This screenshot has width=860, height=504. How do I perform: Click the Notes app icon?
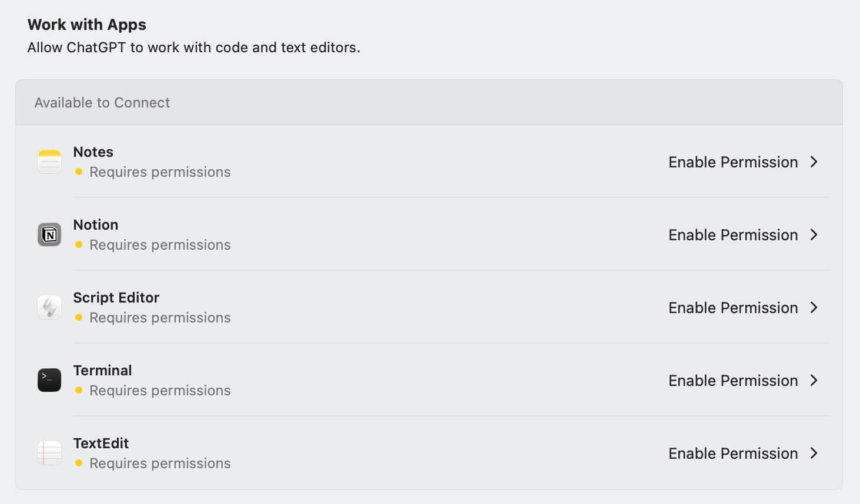(49, 162)
